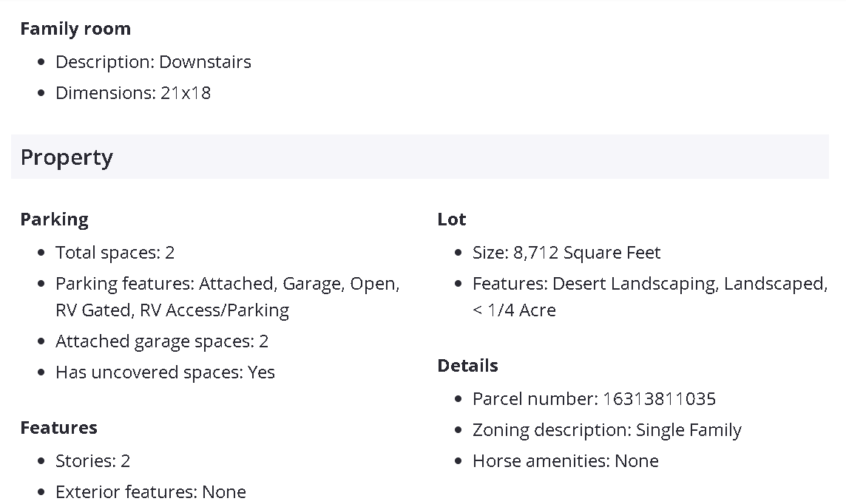The width and height of the screenshot is (846, 504).
Task: Select Has uncovered spaces: Yes item
Action: (165, 372)
